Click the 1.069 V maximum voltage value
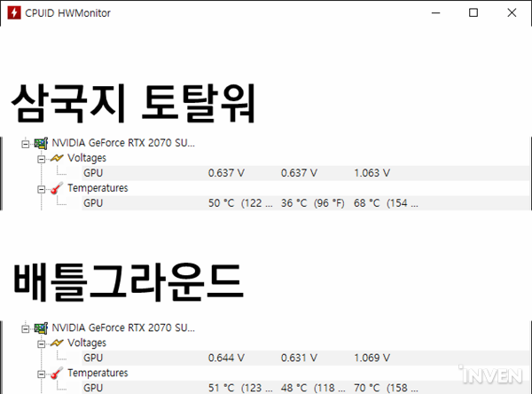This screenshot has width=532, height=394. point(372,358)
